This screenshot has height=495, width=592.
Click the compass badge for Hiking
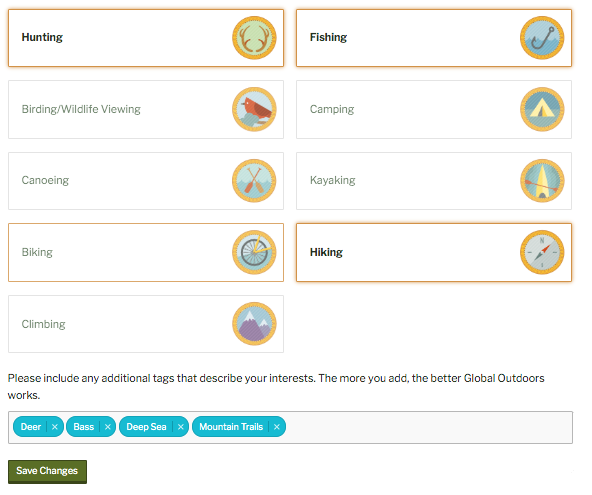click(542, 252)
